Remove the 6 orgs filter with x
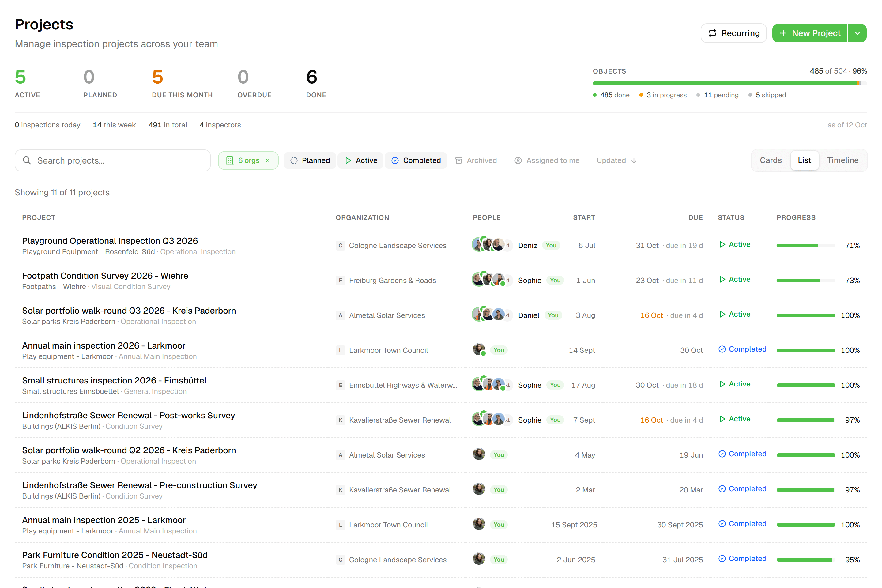Screen dimensions: 882x588 [x=268, y=160]
